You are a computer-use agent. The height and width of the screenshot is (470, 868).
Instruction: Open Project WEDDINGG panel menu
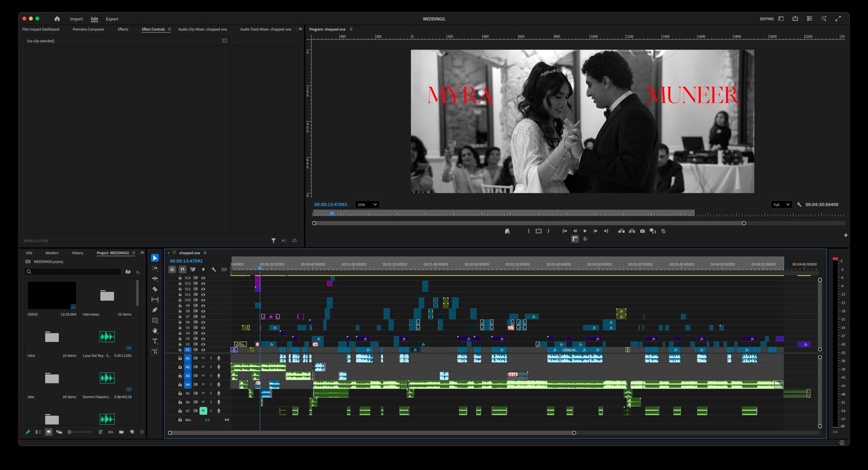click(134, 253)
